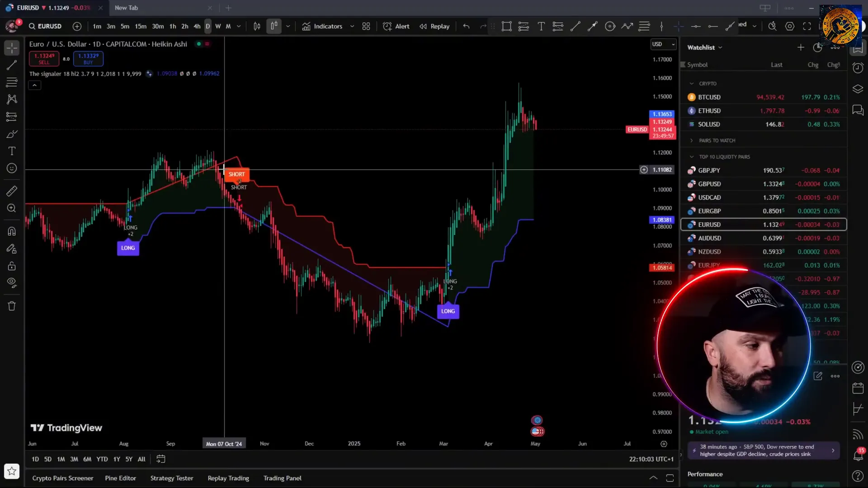Expand the chart type dropdown arrow
This screenshot has height=488, width=868.
click(x=288, y=26)
